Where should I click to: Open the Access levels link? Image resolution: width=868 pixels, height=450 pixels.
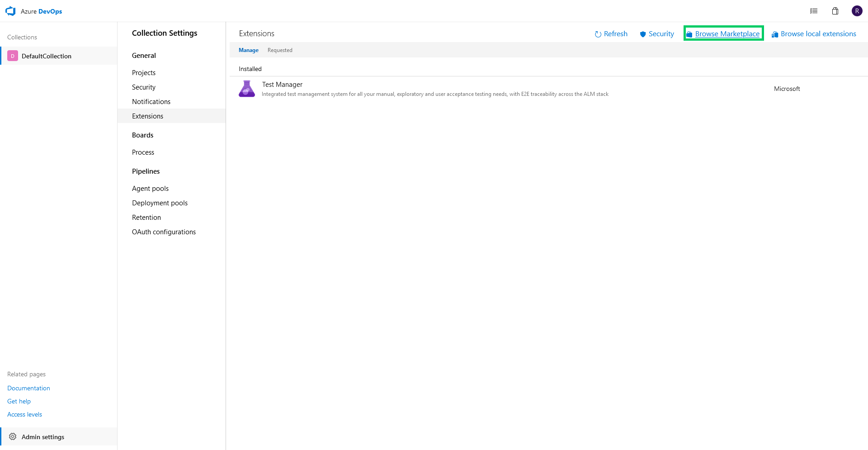(24, 414)
